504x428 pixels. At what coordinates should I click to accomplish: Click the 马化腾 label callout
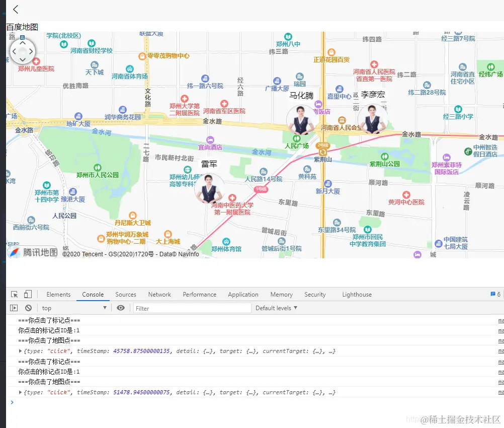(301, 96)
